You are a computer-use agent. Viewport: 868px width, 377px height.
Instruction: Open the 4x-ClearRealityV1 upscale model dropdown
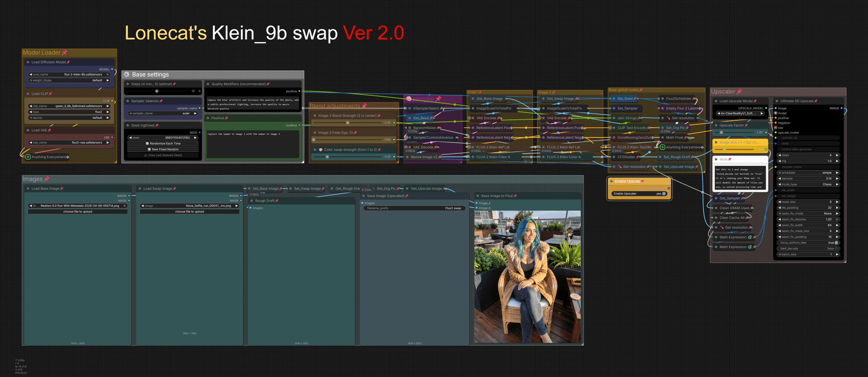click(740, 113)
